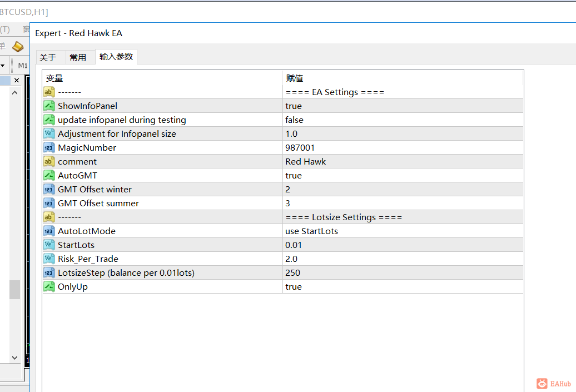Open AutoLotMode value use StartLots
Viewport: 576px width, 392px height.
pyautogui.click(x=403, y=231)
